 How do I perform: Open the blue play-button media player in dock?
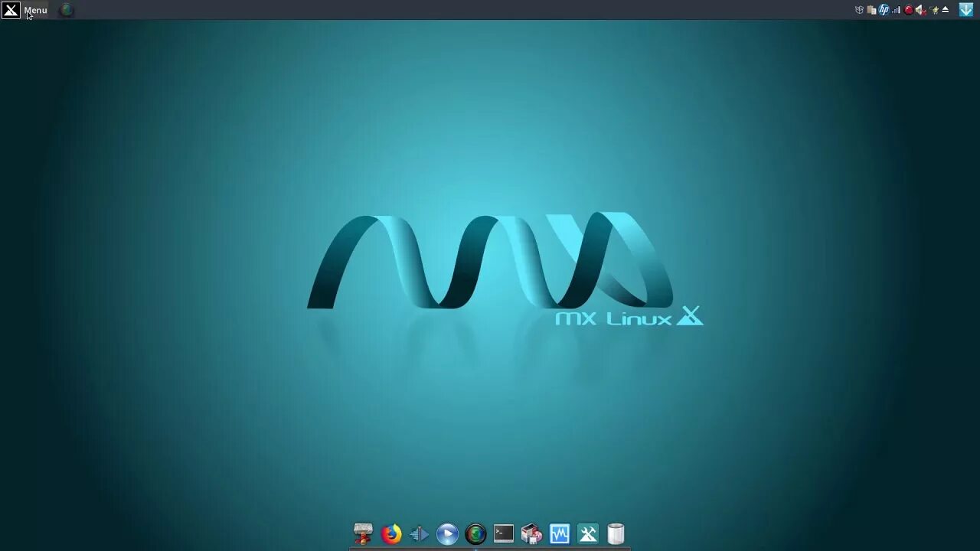click(x=447, y=533)
